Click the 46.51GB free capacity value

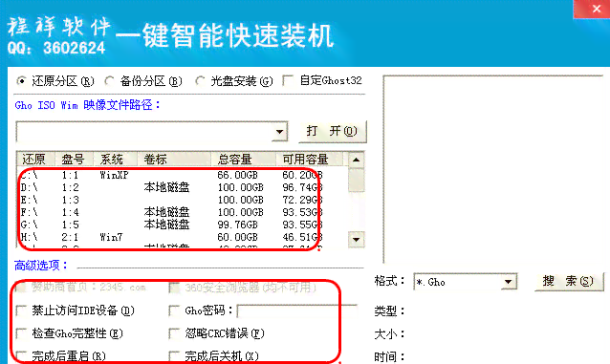[x=302, y=237]
